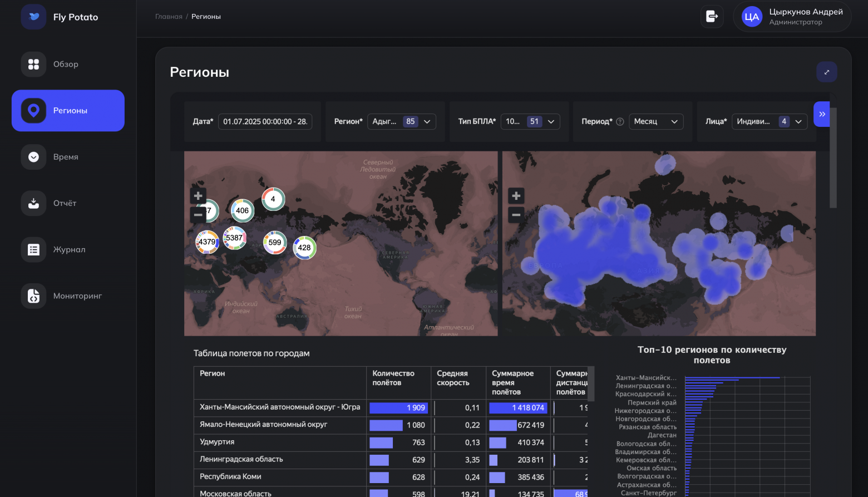This screenshot has height=497, width=868.
Task: Click the Пермский край chart label
Action: click(x=652, y=402)
